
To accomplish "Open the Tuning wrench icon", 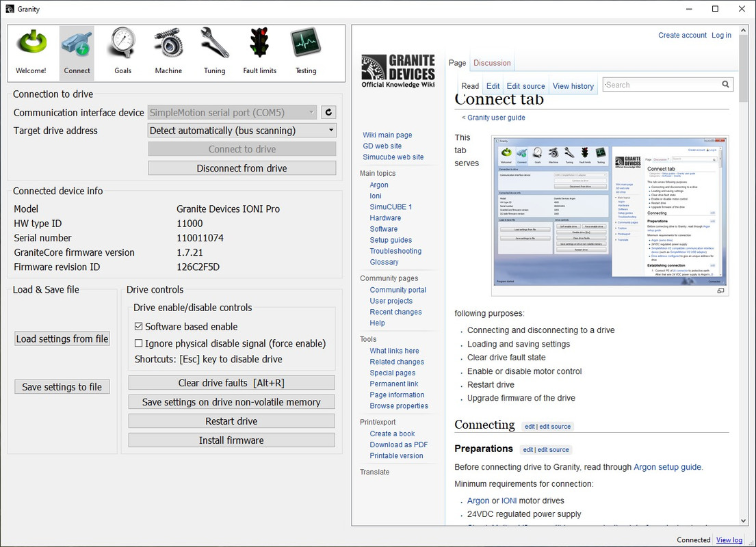I will [x=214, y=52].
